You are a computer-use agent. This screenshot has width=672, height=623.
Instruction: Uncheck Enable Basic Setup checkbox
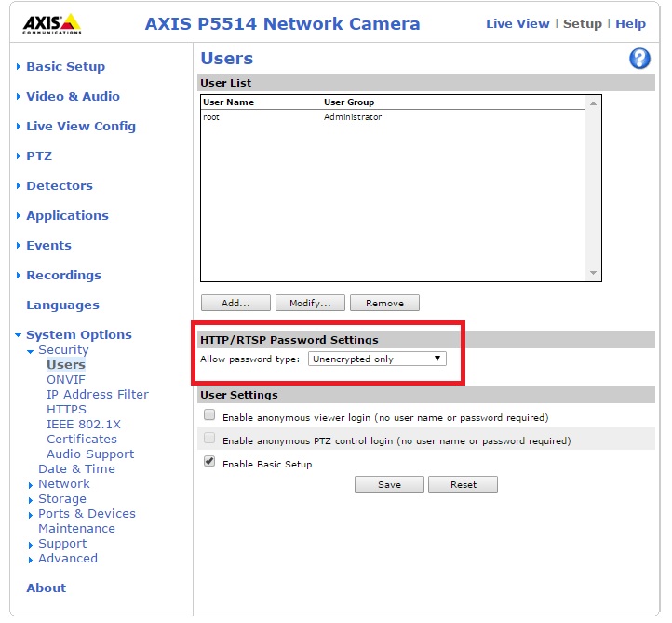pyautogui.click(x=209, y=461)
